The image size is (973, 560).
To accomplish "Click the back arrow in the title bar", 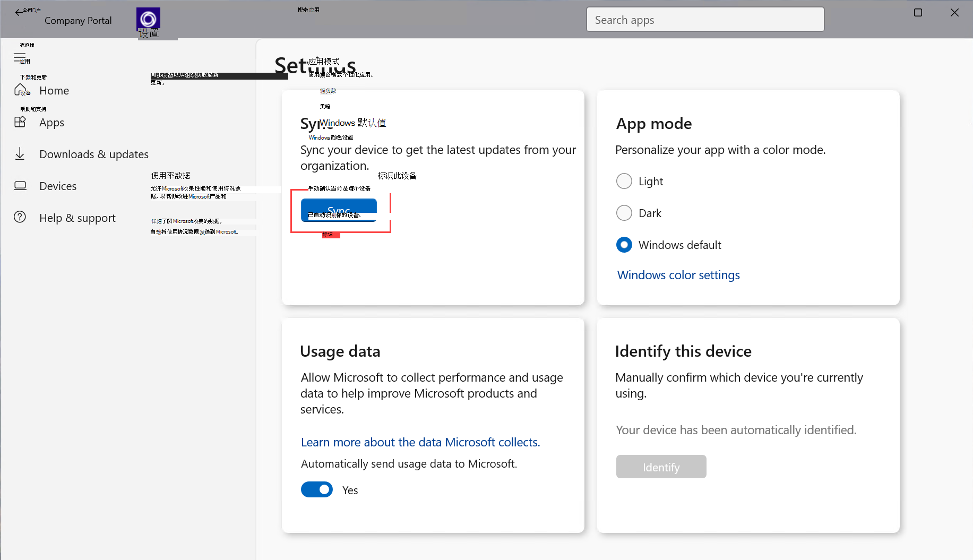I will [x=19, y=13].
